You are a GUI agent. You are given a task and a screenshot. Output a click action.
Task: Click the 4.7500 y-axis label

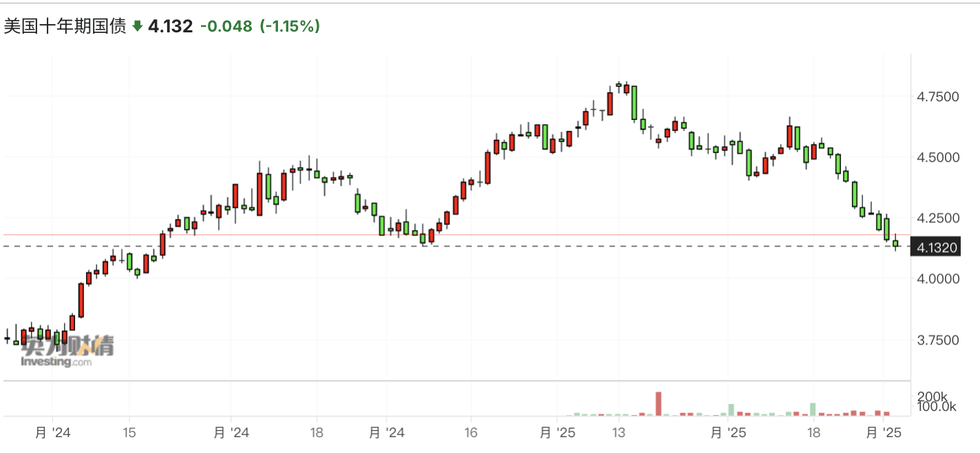pos(937,97)
